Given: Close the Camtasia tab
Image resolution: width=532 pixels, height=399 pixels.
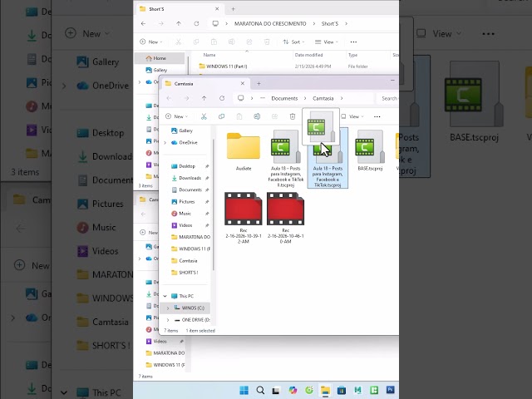Looking at the screenshot, I should tap(243, 83).
